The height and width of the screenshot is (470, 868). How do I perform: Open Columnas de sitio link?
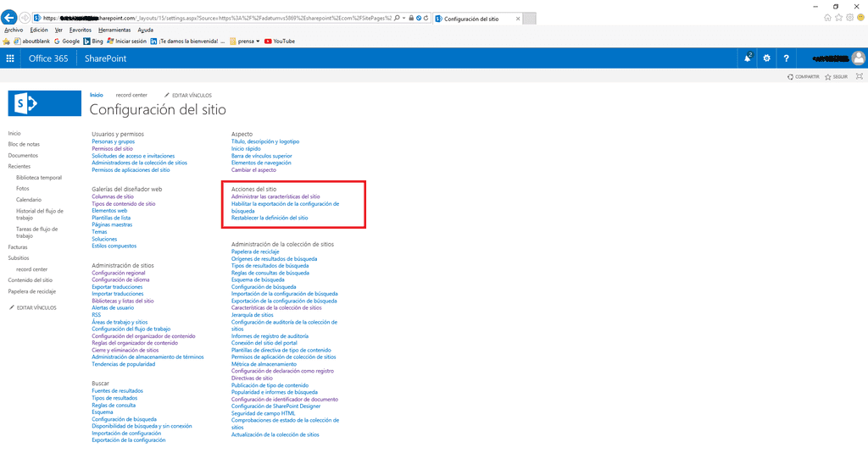point(113,196)
